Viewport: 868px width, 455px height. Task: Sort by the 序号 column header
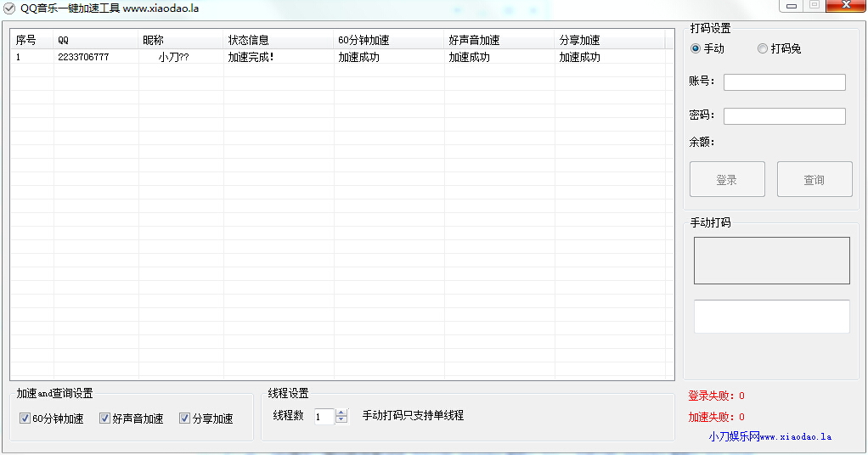pos(31,40)
